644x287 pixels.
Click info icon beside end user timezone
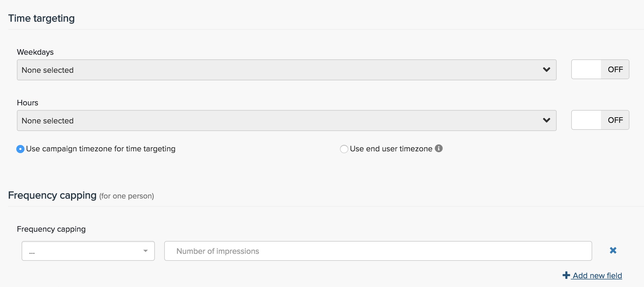coord(439,148)
